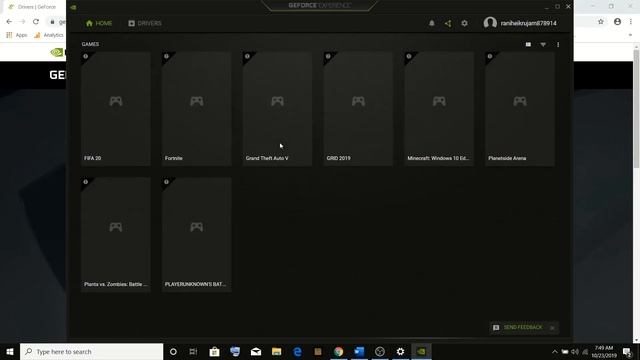This screenshot has width=640, height=360.
Task: Go back in the Chrome browser
Action: pyautogui.click(x=9, y=22)
